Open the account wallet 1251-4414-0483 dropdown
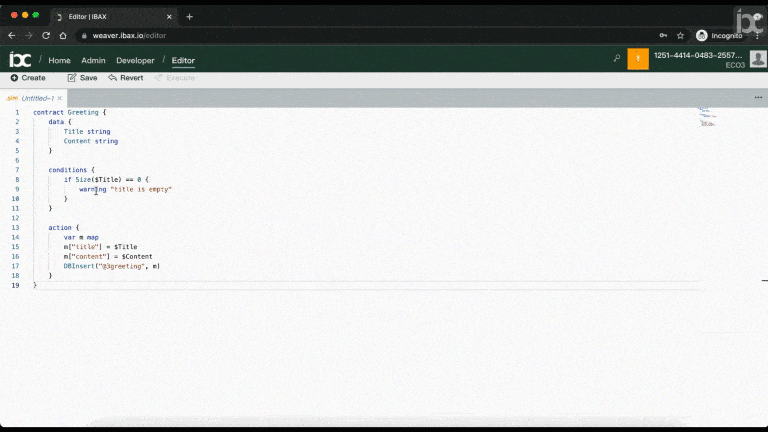Image resolution: width=768 pixels, height=432 pixels. tap(697, 56)
